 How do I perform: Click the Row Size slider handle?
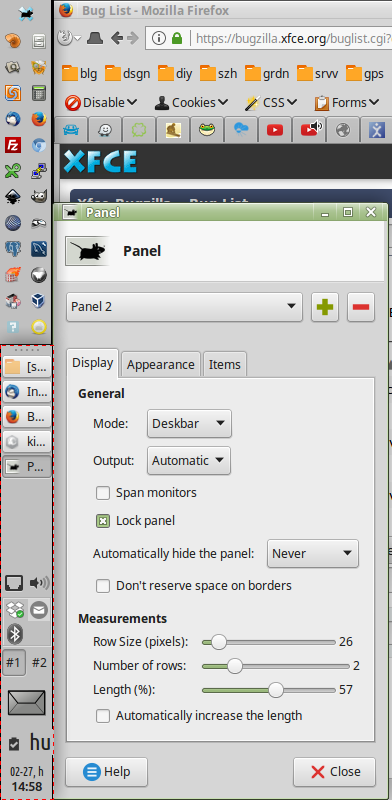coord(218,642)
